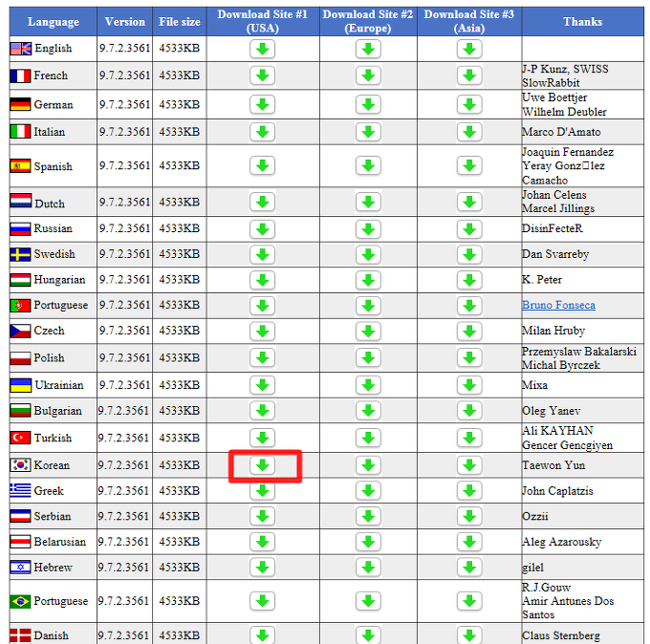Download Polish version from Asia site
This screenshot has width=650, height=644.
469,357
